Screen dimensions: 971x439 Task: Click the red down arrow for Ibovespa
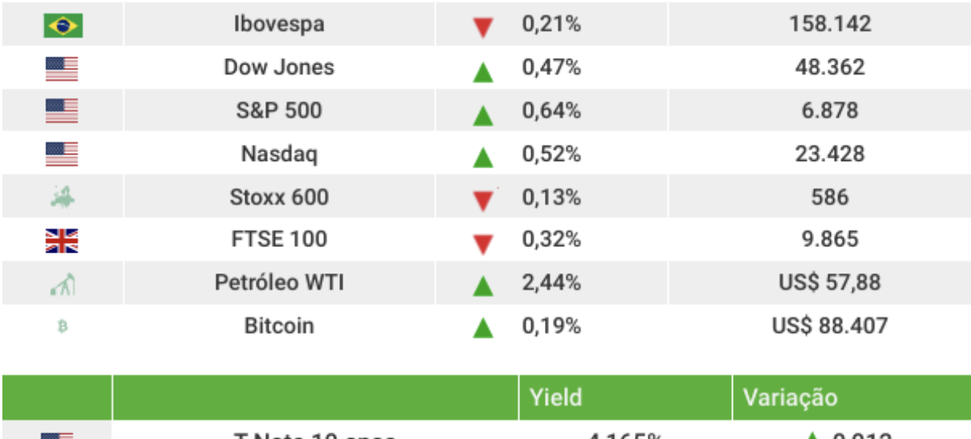point(483,27)
